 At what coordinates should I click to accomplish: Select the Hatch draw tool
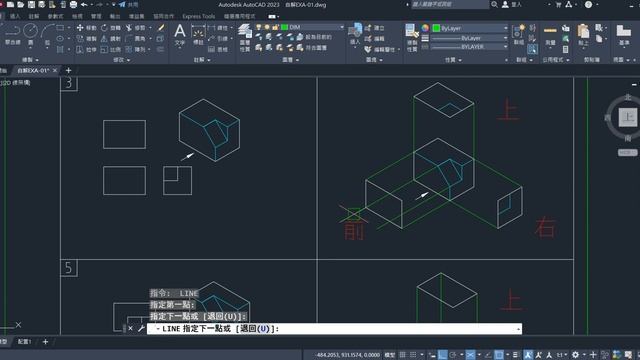click(x=60, y=49)
